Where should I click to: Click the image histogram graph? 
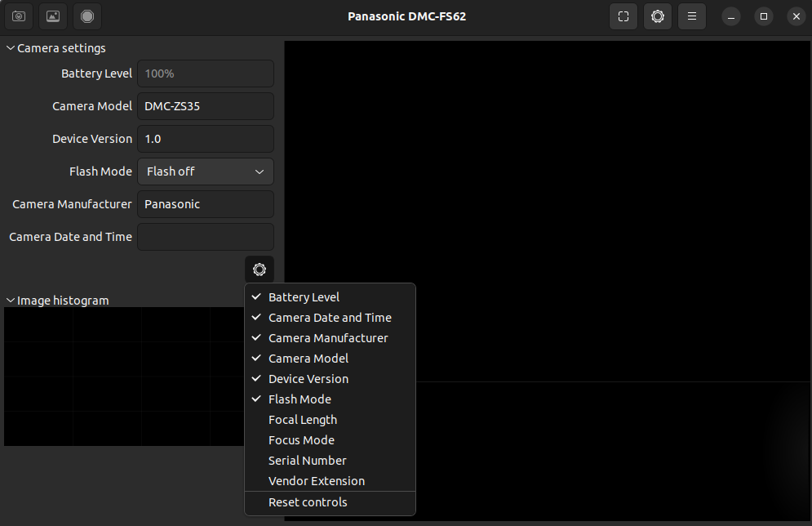pyautogui.click(x=124, y=377)
